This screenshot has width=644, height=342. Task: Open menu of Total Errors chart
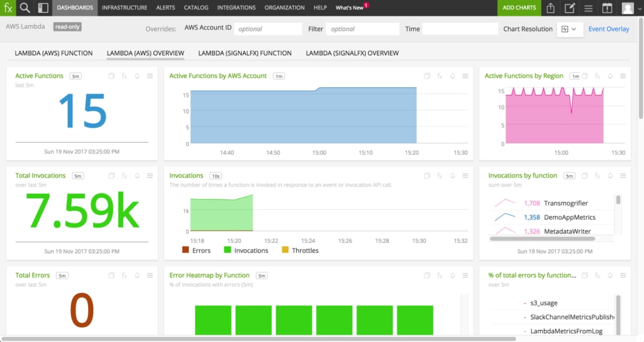[x=150, y=275]
